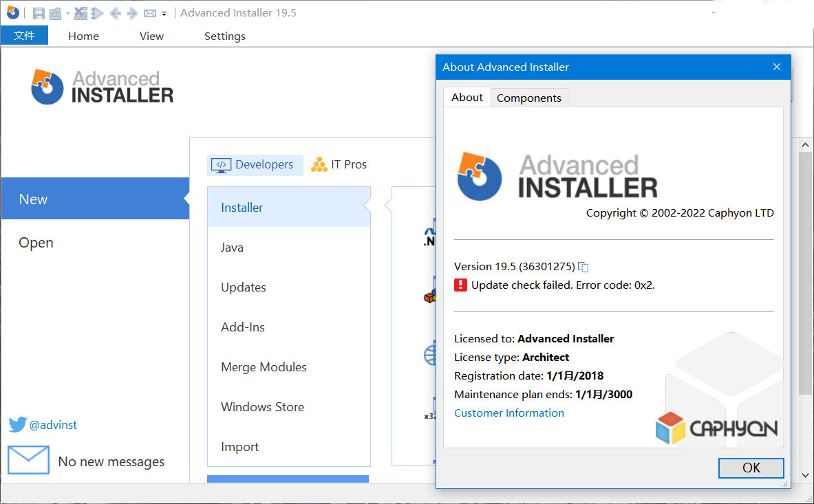Copy the version number using the copy icon
Screen dimensions: 814x504
click(583, 267)
